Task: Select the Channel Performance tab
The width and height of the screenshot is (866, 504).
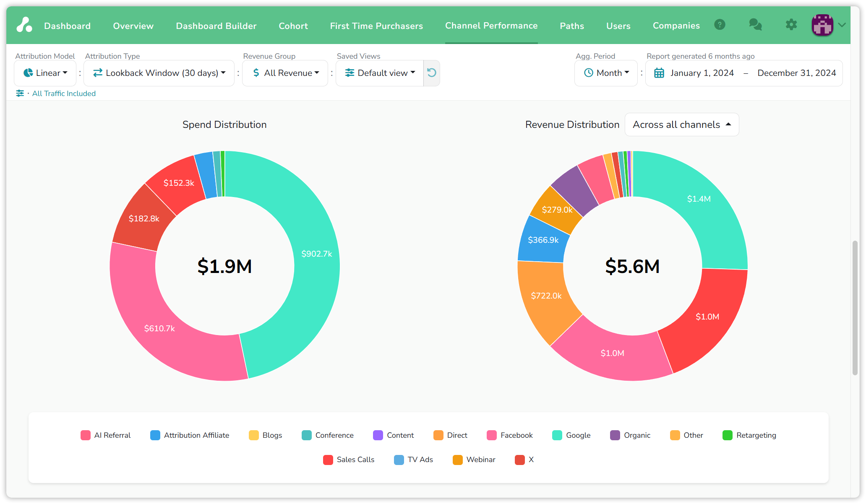Action: 491,26
